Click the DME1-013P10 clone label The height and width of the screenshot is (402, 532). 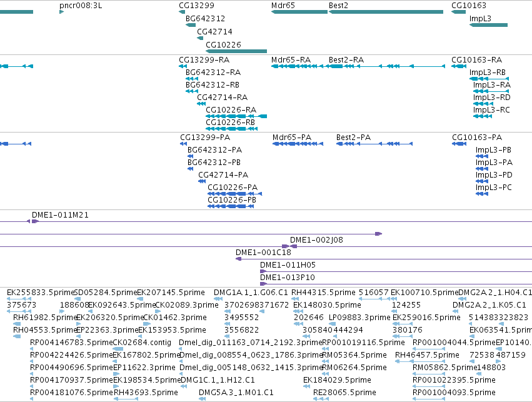pyautogui.click(x=288, y=278)
